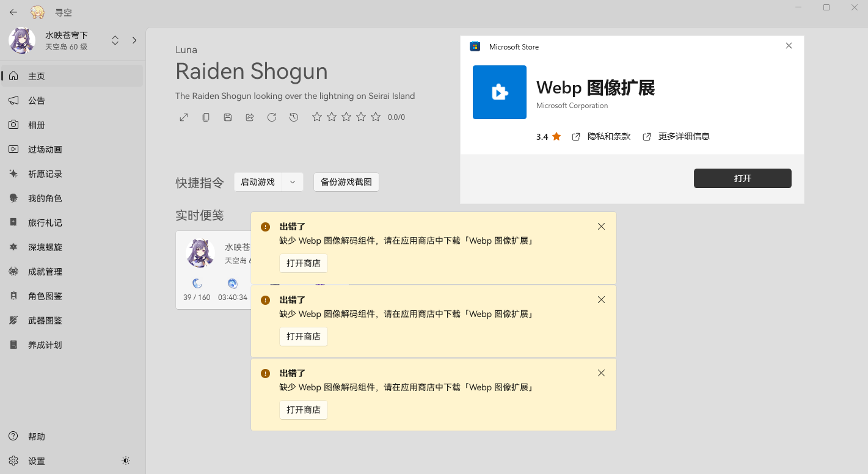Navigate back with the top-left arrow
Screen dimensions: 868x474
pyautogui.click(x=13, y=12)
